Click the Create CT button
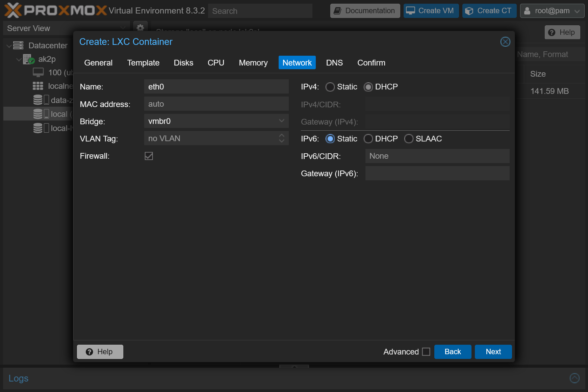The image size is (588, 392). (x=489, y=11)
